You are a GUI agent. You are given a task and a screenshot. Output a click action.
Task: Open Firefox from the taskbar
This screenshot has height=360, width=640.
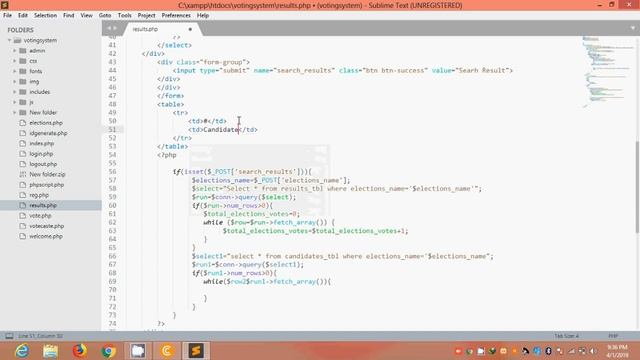pos(80,351)
